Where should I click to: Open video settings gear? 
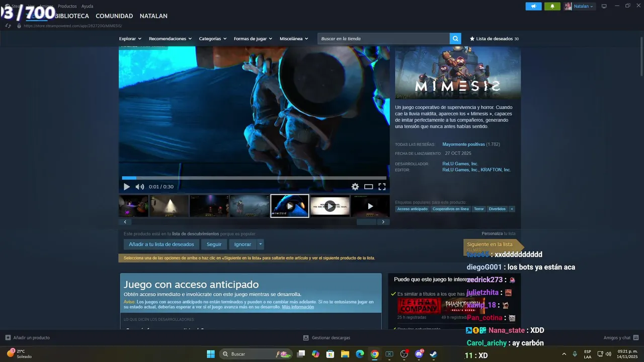[355, 187]
